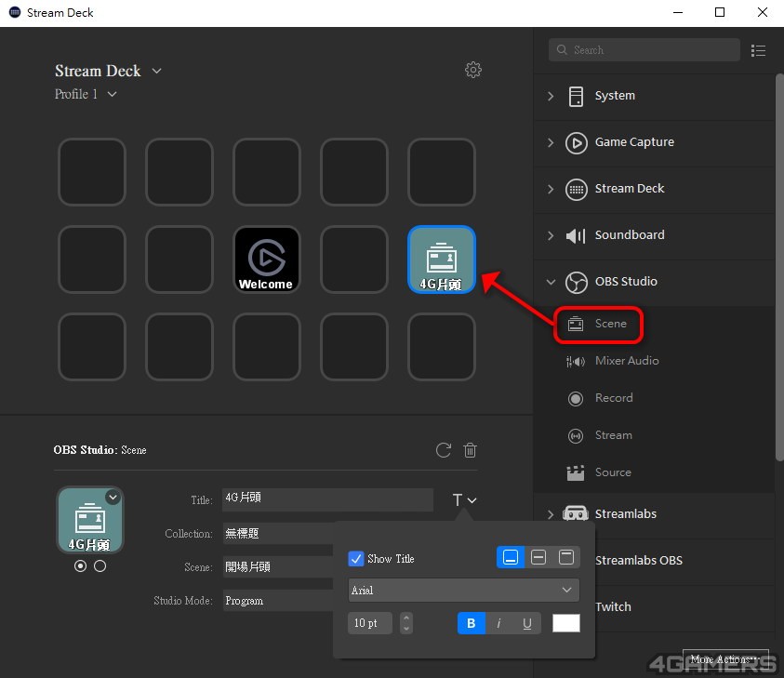Open the Streamlabs OBS category
Screen dimensions: 784x678
coord(639,561)
